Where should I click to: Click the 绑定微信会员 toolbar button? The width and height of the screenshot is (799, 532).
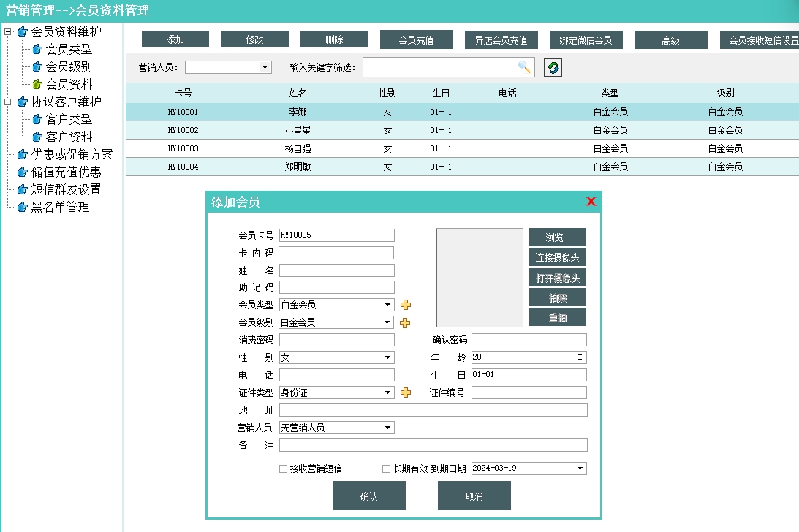coord(586,40)
